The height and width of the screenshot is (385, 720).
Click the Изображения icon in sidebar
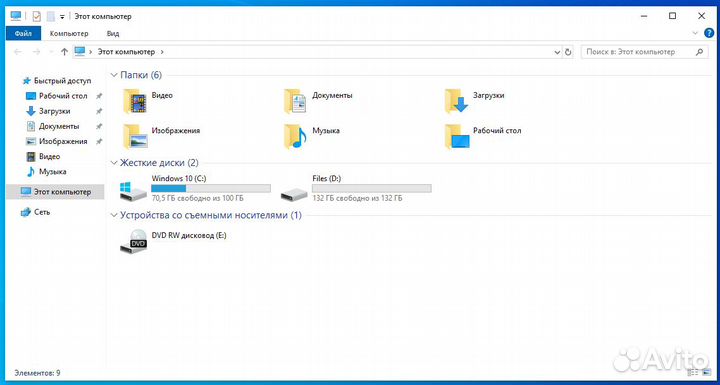pos(31,142)
